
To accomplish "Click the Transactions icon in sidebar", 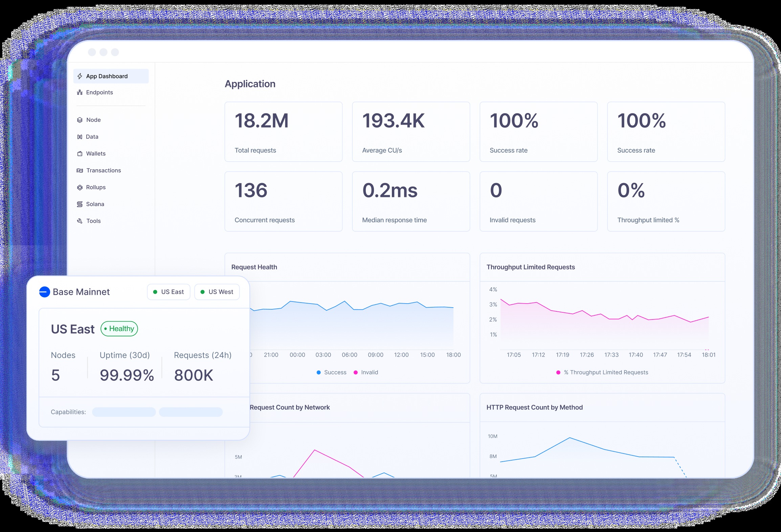I will 80,171.
